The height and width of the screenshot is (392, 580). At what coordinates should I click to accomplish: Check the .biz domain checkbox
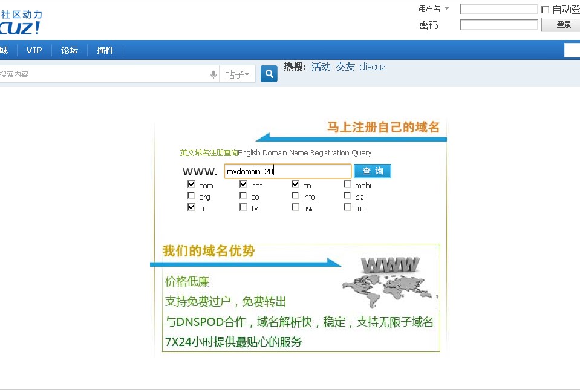click(x=347, y=195)
